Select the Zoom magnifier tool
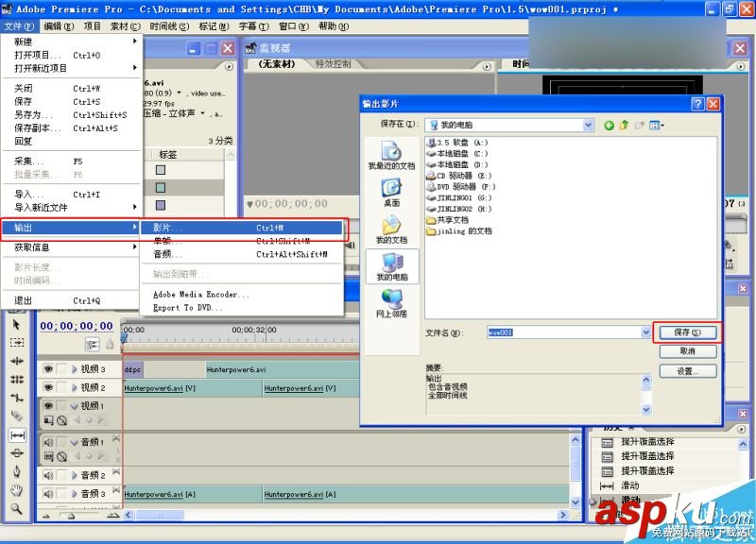 pos(16,508)
